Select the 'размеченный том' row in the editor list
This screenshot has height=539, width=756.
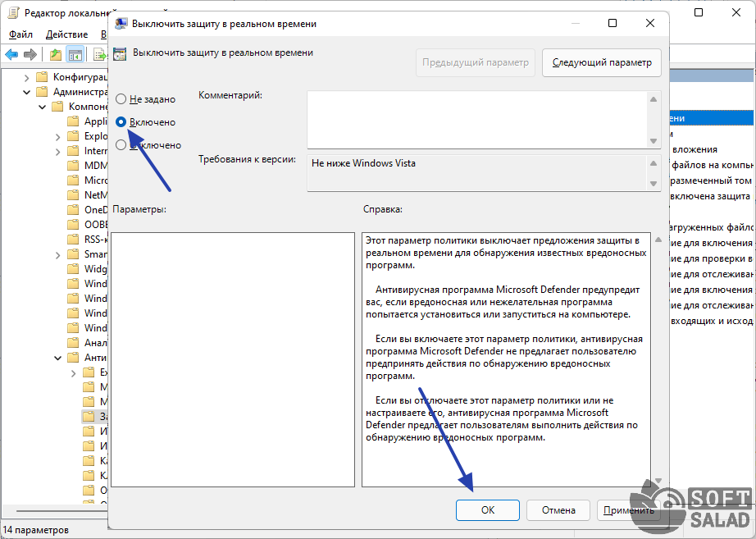[x=712, y=180]
